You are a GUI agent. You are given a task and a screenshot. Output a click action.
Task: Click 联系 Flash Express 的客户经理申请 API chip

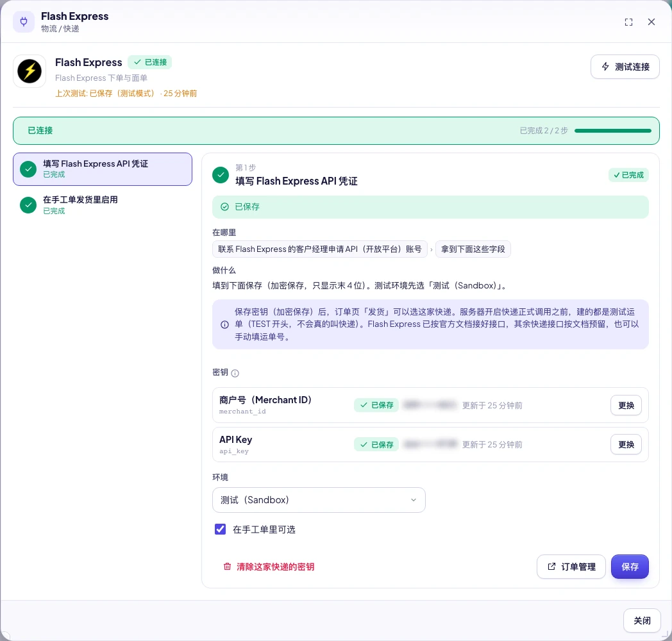(x=320, y=249)
